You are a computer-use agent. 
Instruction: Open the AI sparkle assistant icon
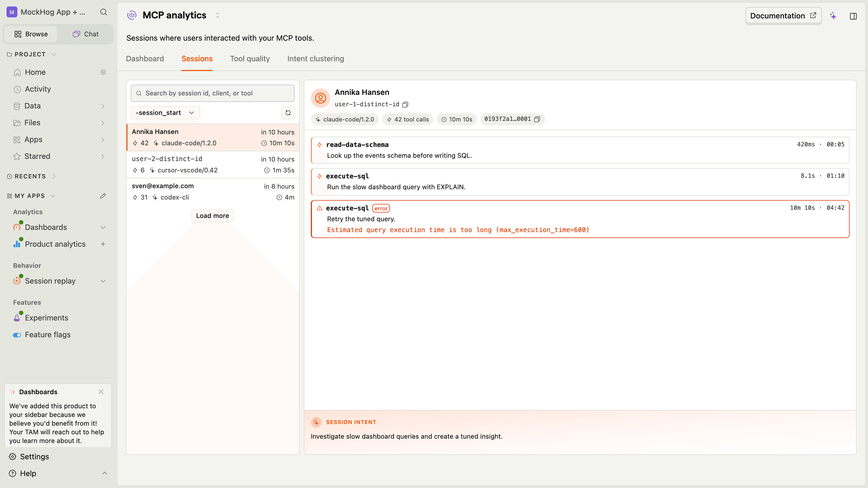833,16
